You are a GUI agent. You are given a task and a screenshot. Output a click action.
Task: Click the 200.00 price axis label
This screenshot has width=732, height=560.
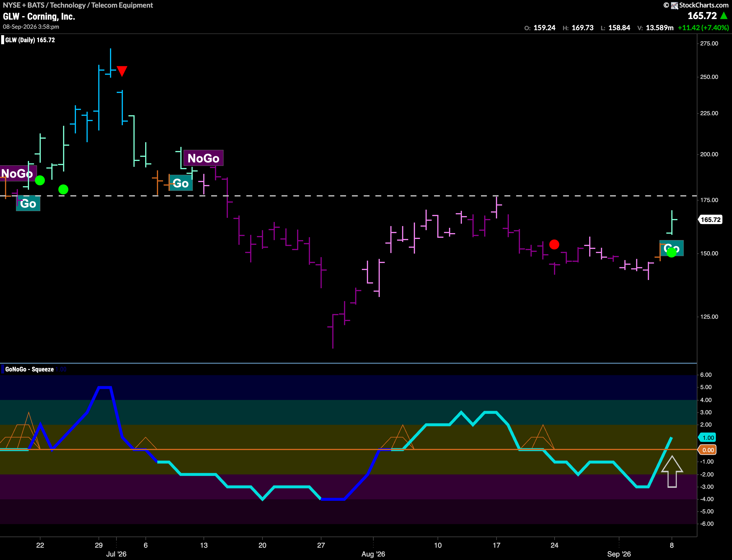tap(709, 154)
